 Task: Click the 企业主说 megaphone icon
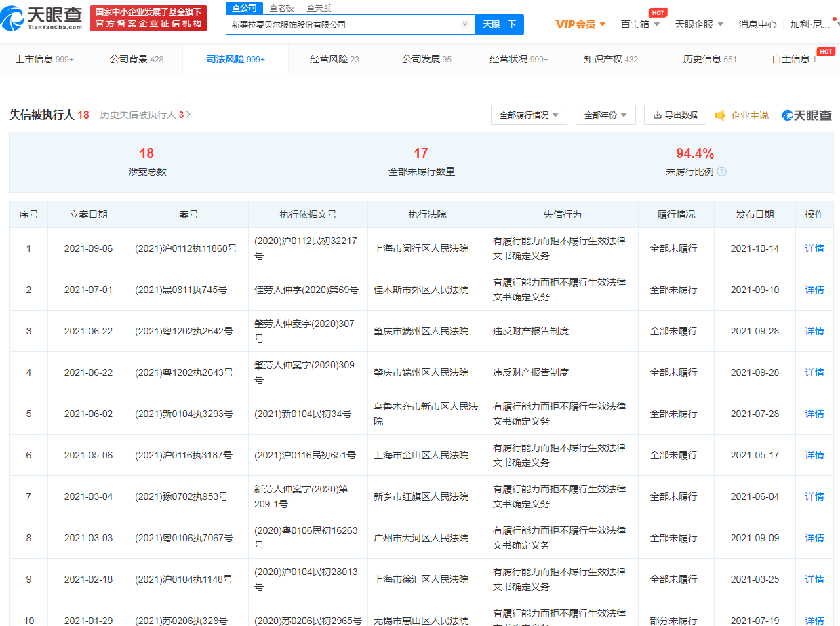(720, 115)
